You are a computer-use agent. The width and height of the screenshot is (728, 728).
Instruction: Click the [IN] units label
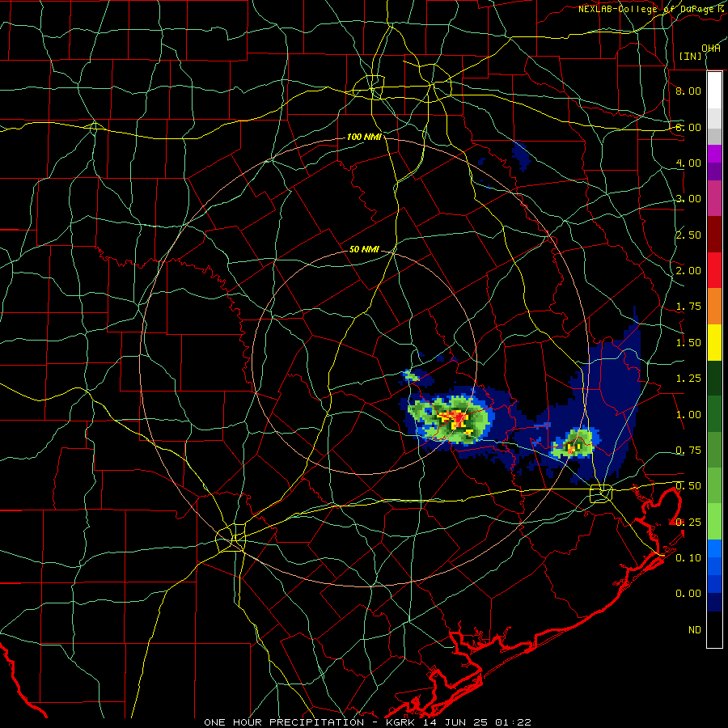tap(690, 56)
